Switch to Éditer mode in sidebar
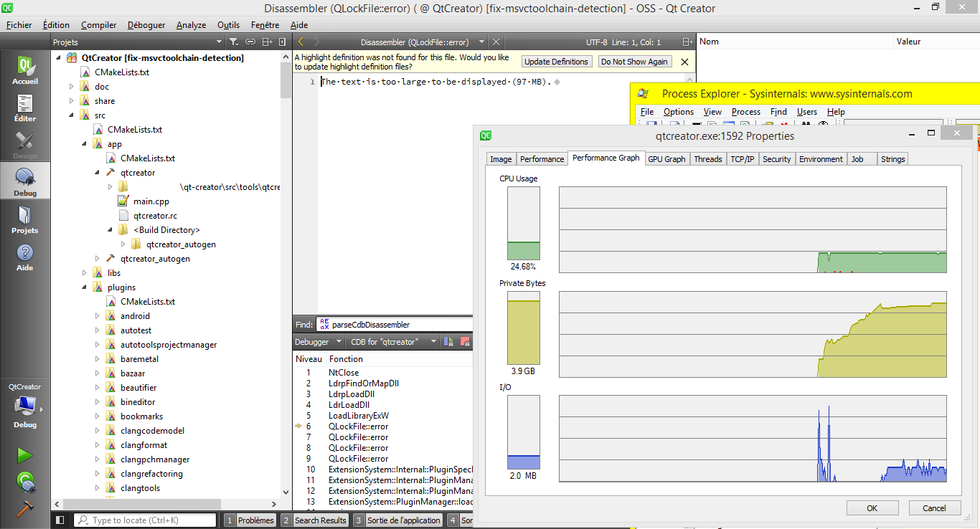This screenshot has height=529, width=980. [25, 108]
